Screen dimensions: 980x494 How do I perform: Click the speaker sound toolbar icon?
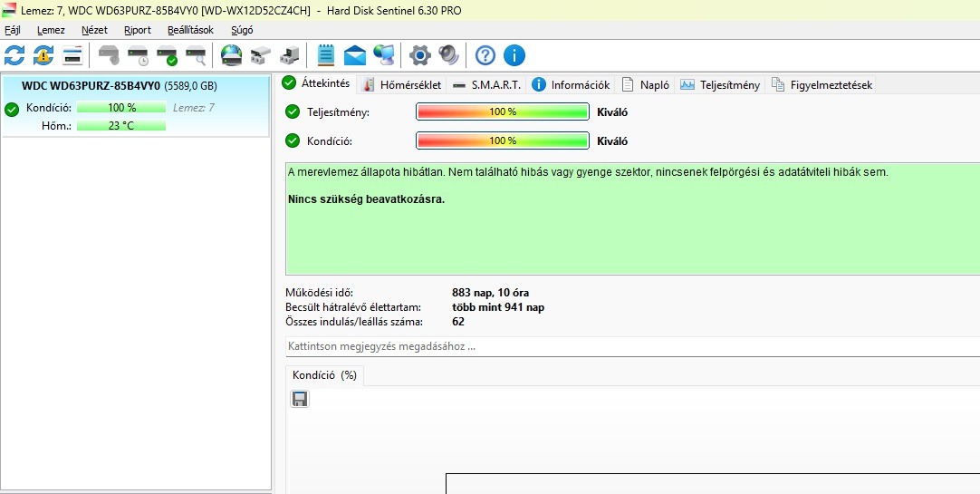(448, 55)
